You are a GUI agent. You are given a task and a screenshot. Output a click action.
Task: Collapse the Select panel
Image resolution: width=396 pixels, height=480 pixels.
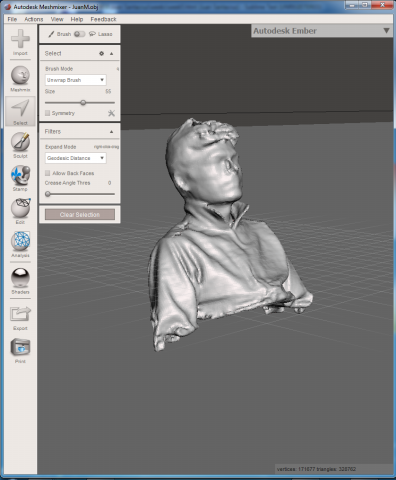click(x=111, y=53)
